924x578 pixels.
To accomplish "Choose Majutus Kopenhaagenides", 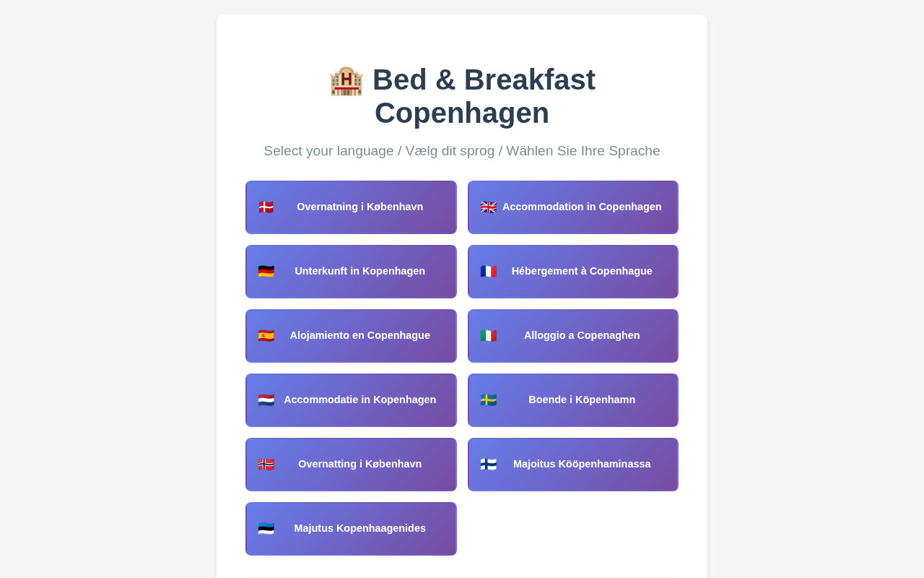I will click(x=351, y=529).
